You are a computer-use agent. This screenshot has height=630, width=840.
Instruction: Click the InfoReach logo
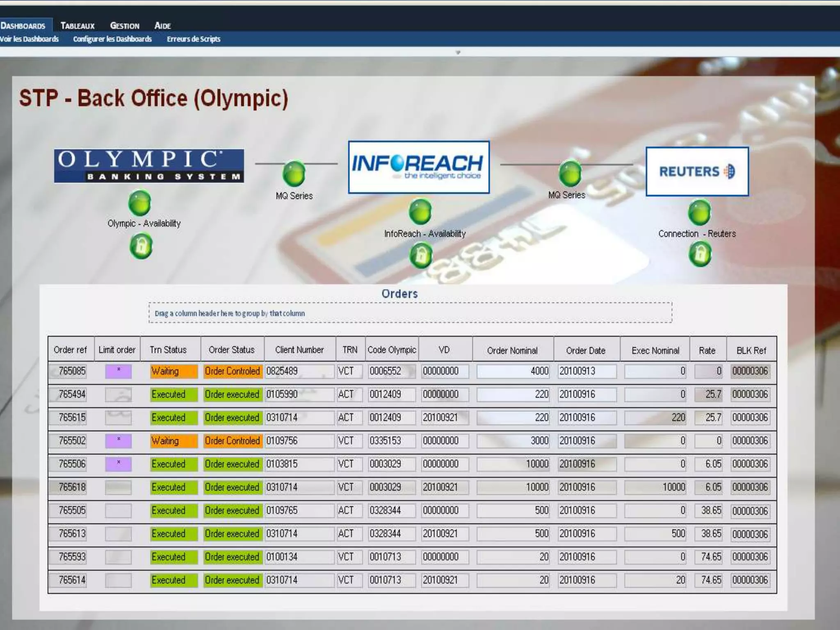click(x=419, y=167)
